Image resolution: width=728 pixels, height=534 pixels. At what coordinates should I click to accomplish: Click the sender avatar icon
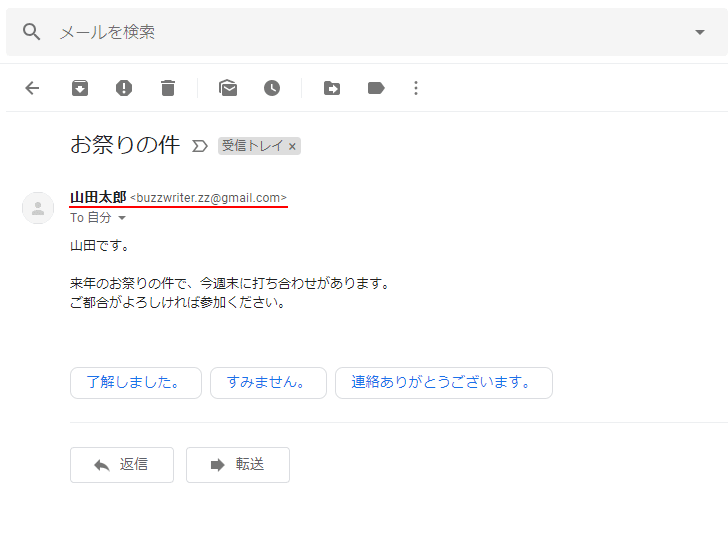38,208
